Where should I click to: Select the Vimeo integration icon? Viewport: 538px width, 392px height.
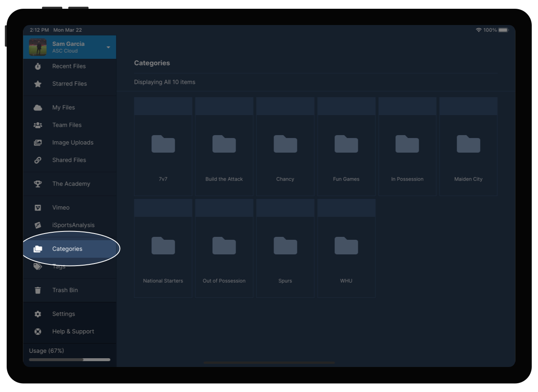pyautogui.click(x=38, y=207)
